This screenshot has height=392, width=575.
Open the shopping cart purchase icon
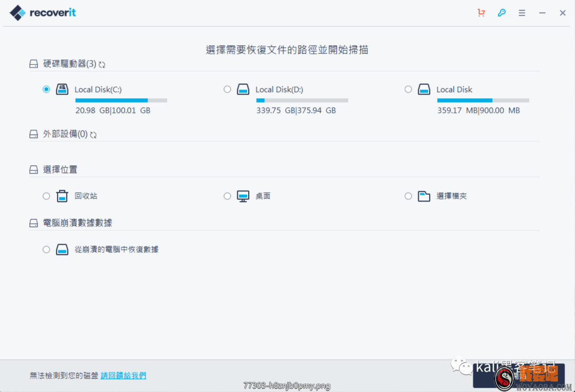point(481,12)
